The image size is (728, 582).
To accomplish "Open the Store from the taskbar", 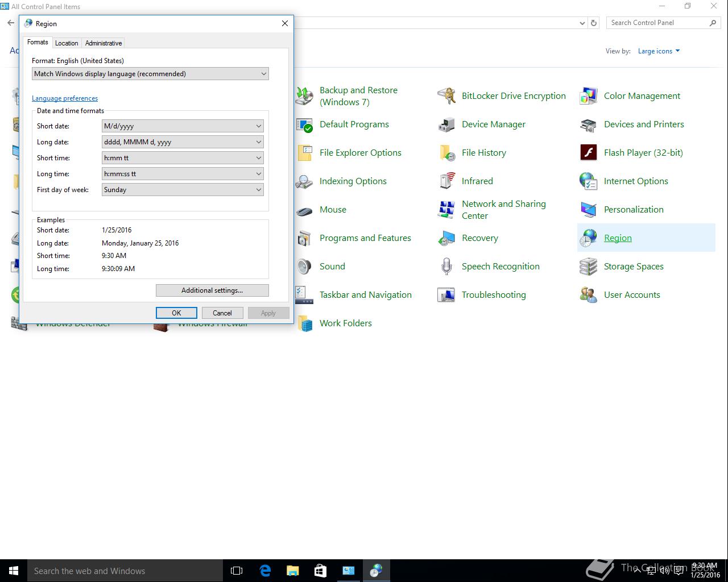I will (320, 571).
